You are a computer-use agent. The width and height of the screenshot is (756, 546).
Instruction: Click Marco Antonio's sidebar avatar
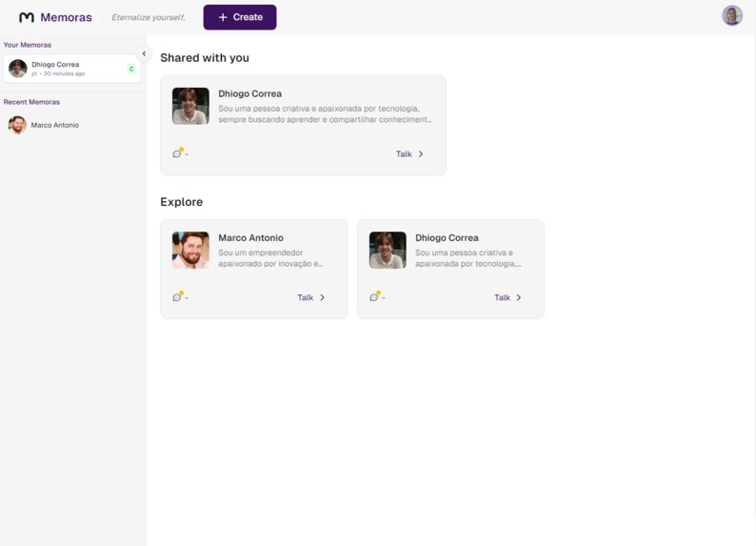tap(17, 125)
